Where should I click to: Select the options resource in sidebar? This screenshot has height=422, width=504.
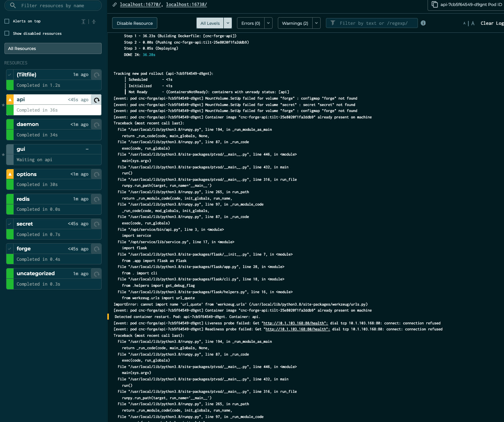pos(54,179)
